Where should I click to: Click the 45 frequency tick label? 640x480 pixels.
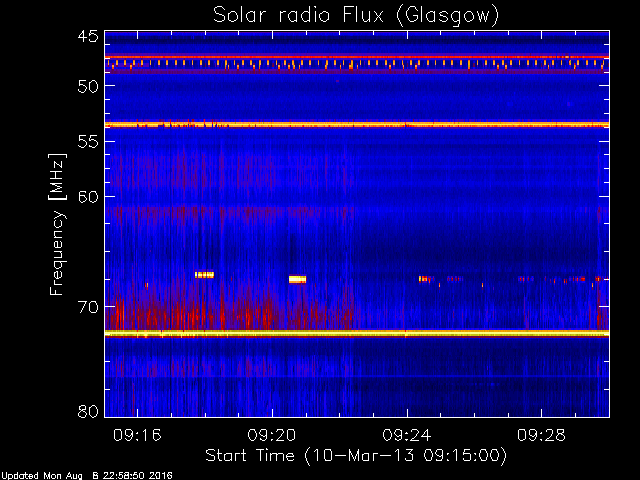click(x=88, y=36)
